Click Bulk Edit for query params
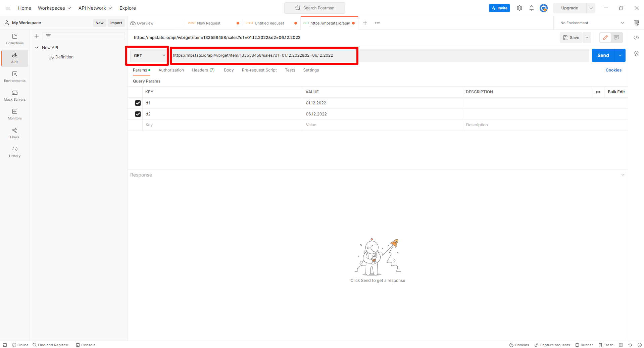The image size is (644, 348). coord(616,92)
